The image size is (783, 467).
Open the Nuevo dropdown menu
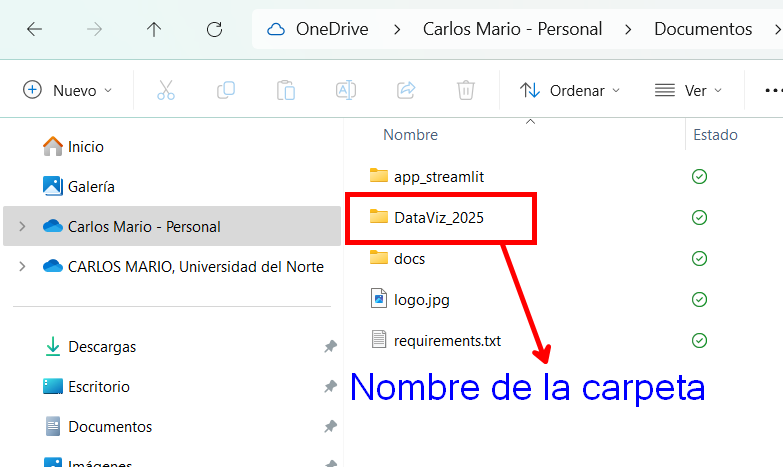point(68,90)
